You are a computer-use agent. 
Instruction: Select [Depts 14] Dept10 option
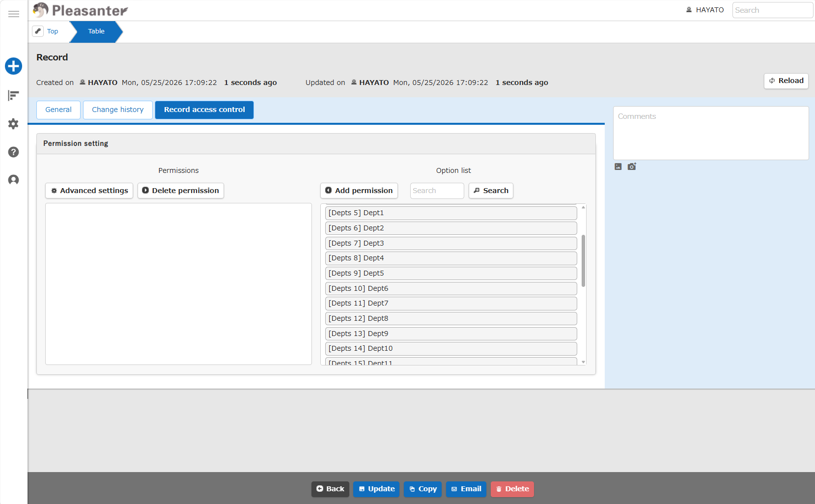[x=451, y=349]
